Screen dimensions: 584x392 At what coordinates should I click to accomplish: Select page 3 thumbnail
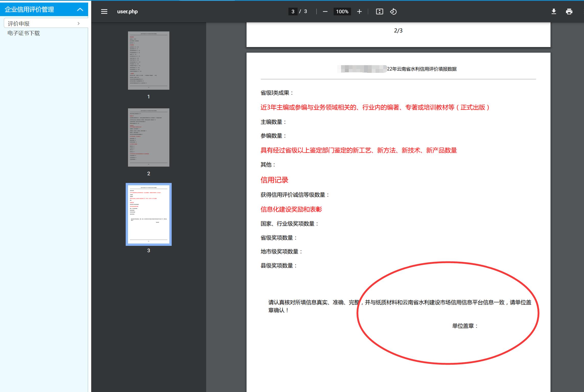[x=148, y=214]
